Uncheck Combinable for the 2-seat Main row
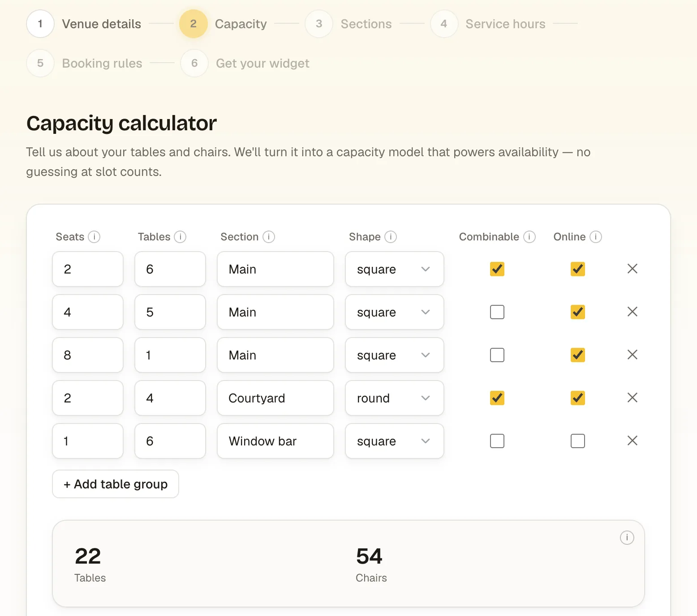This screenshot has height=616, width=697. click(497, 269)
